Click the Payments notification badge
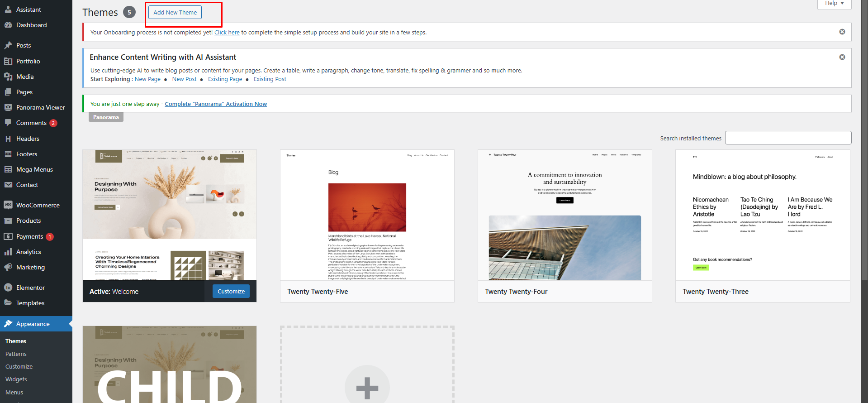868x403 pixels. point(50,237)
